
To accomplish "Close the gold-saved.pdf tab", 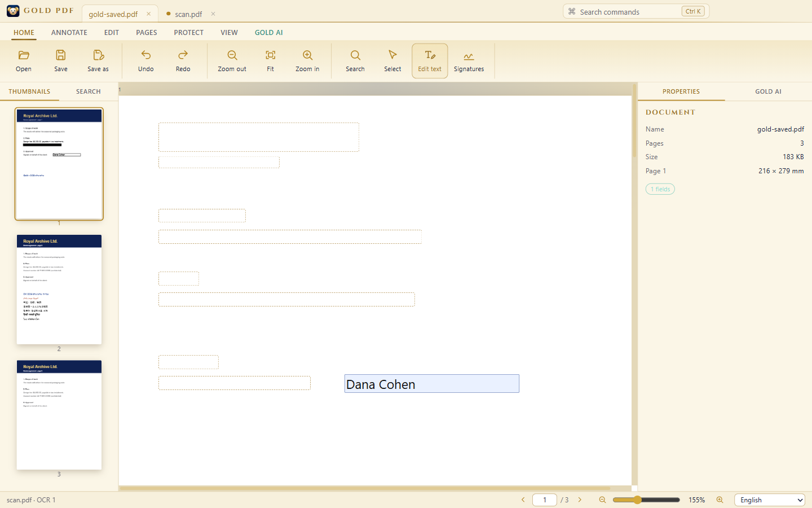I will point(149,14).
